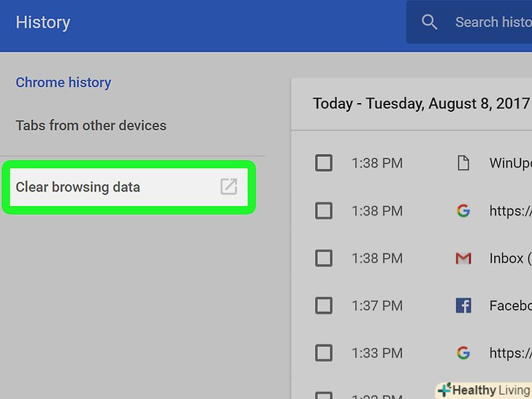Select the checkbox beside the Gmail Inbox entry
532x399 pixels.
324,259
